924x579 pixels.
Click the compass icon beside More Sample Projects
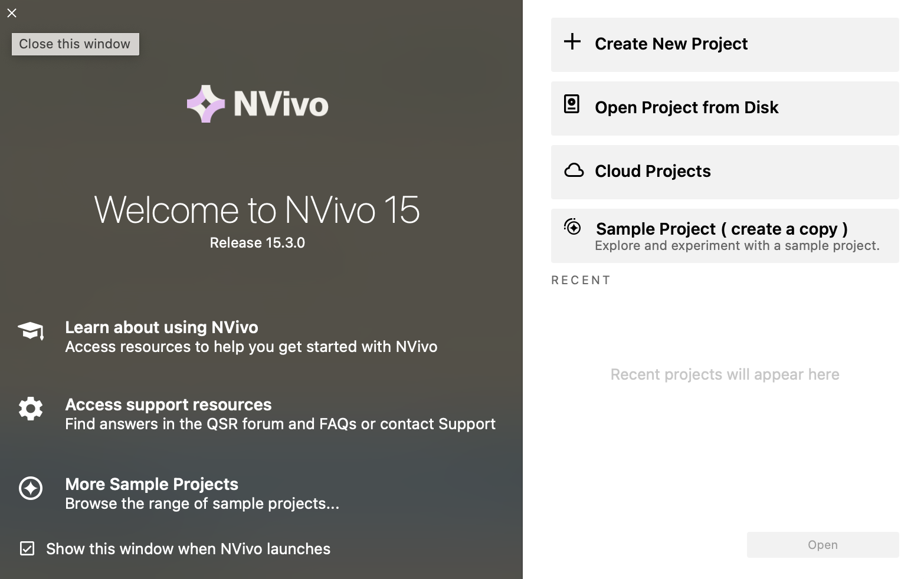pos(31,488)
